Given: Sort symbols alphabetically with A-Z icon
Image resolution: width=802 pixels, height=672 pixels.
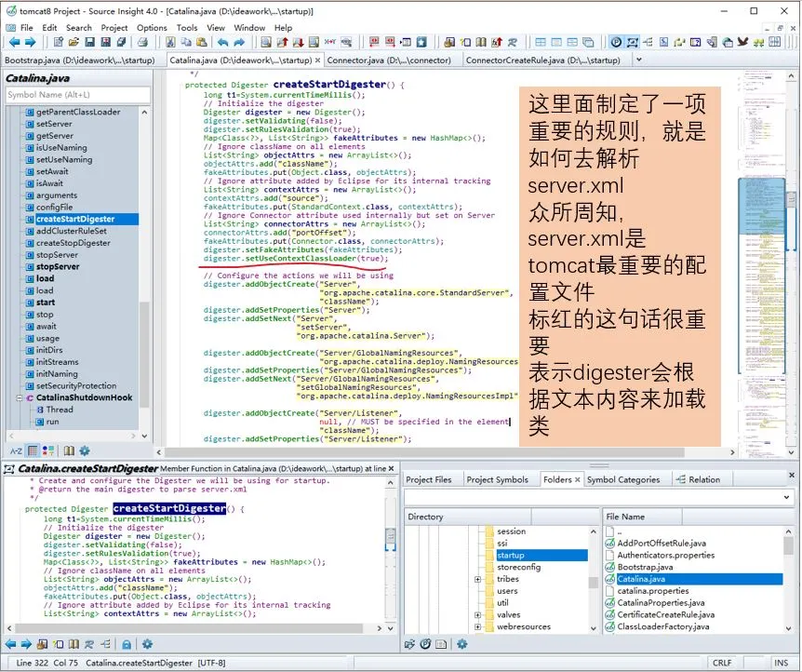Looking at the screenshot, I should 17,450.
